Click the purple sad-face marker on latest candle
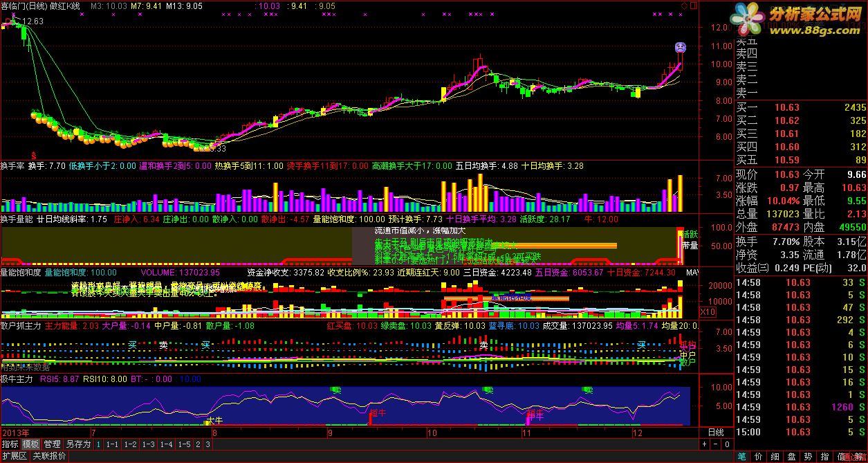 point(681,48)
